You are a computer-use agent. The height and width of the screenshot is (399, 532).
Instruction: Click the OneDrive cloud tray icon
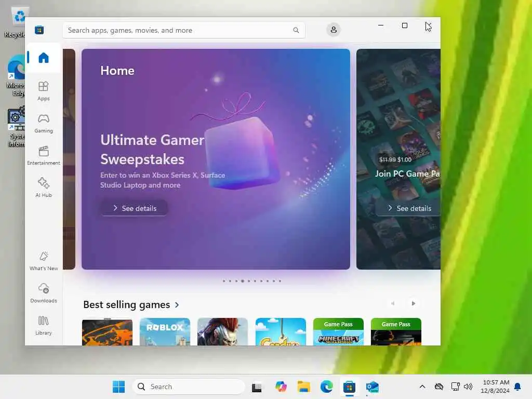click(438, 387)
